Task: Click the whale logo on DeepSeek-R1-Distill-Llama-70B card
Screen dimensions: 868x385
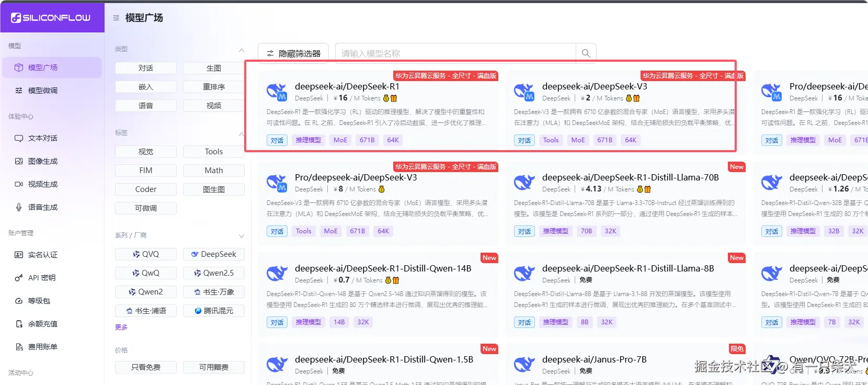Action: point(524,183)
